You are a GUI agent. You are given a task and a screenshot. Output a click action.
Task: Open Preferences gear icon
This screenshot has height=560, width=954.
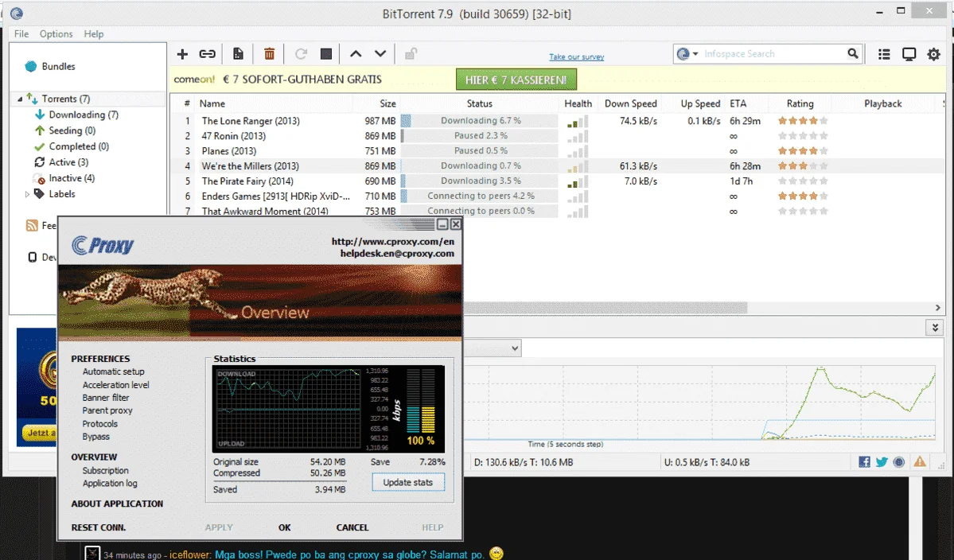coord(934,54)
